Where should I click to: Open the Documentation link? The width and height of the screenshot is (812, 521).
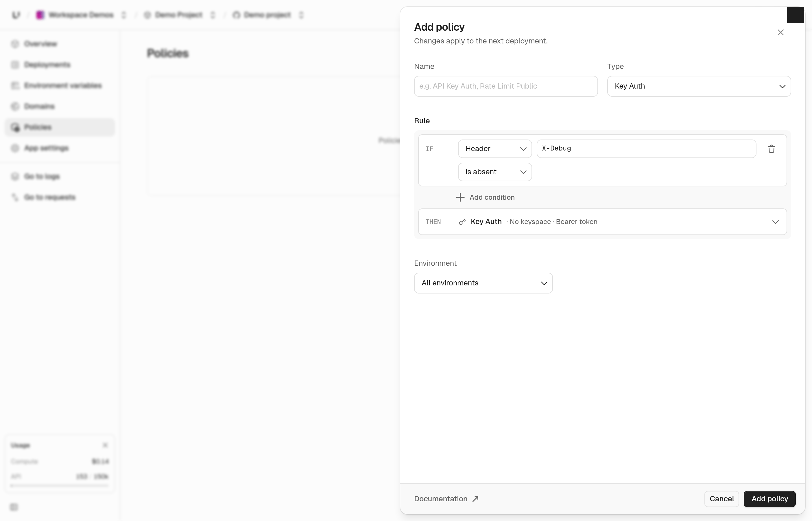(x=446, y=499)
